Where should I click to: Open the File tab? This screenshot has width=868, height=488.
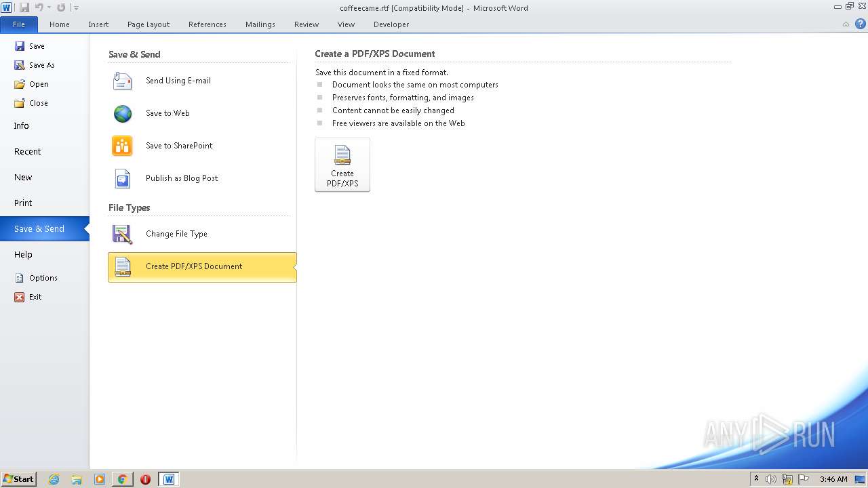point(19,24)
